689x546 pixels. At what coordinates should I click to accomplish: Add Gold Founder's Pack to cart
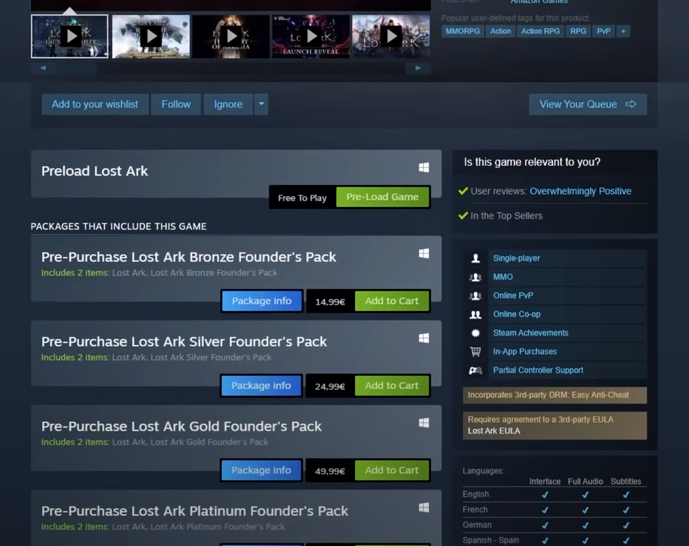pos(392,470)
